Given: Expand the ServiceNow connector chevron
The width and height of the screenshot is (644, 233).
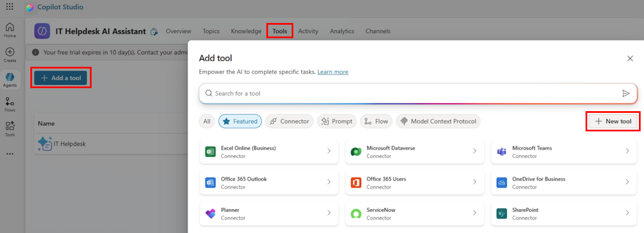Looking at the screenshot, I should pyautogui.click(x=474, y=212).
